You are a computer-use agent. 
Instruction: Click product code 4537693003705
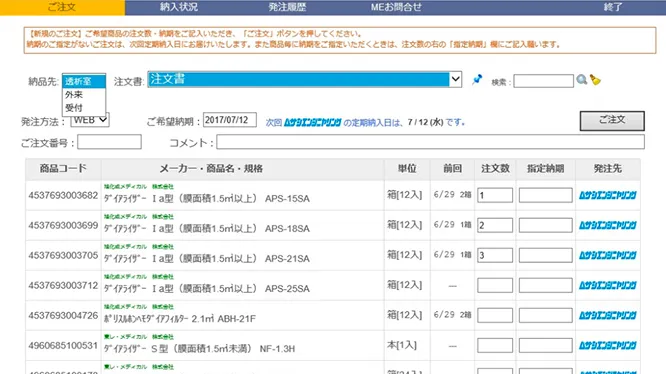(x=63, y=256)
